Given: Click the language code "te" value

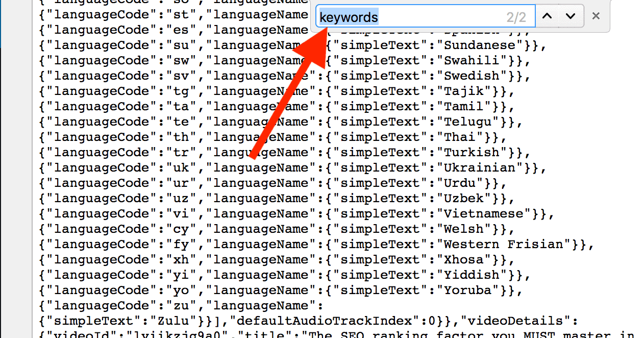Looking at the screenshot, I should click(182, 122).
